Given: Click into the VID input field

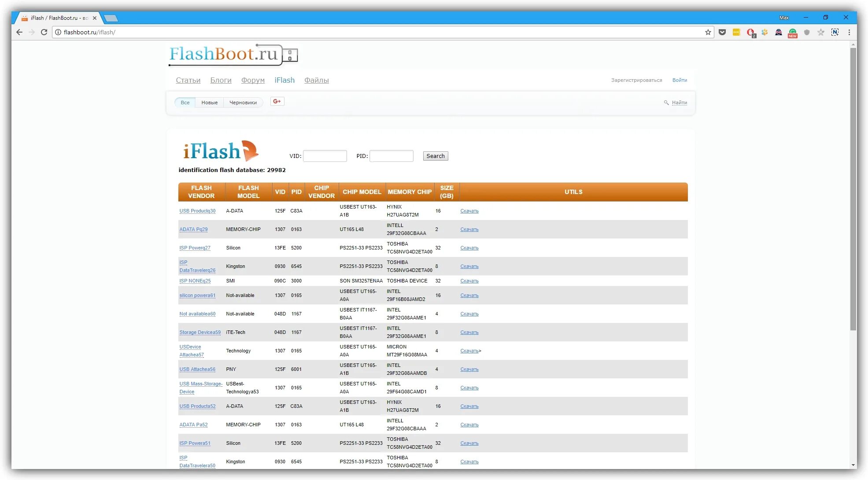Looking at the screenshot, I should (x=325, y=156).
